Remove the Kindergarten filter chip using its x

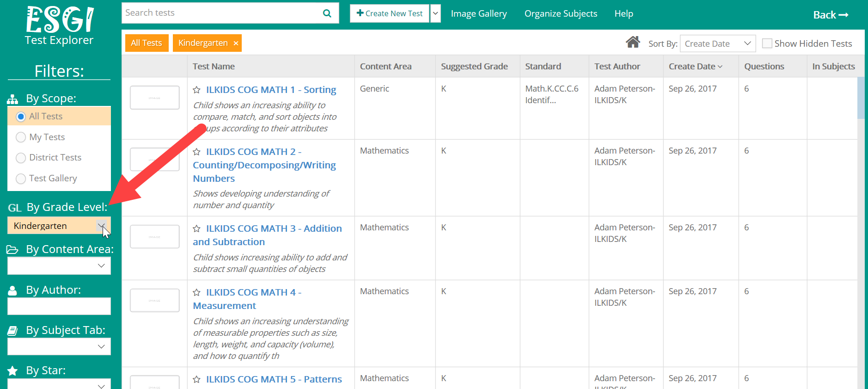[x=236, y=43]
